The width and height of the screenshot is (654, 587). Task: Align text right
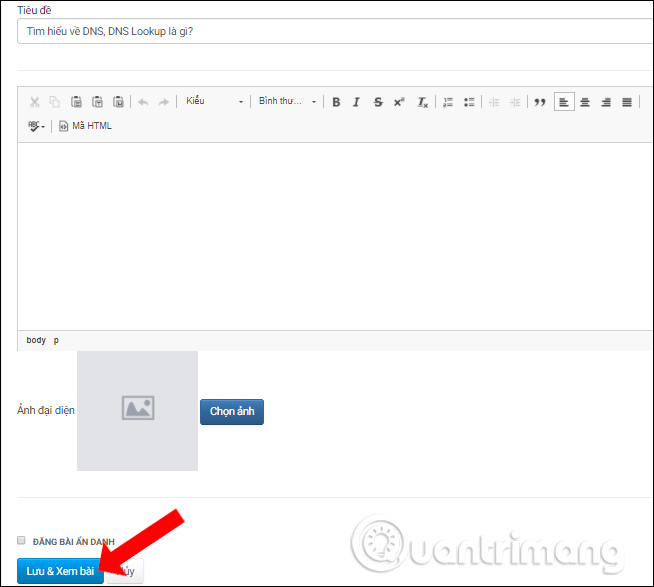click(x=606, y=102)
